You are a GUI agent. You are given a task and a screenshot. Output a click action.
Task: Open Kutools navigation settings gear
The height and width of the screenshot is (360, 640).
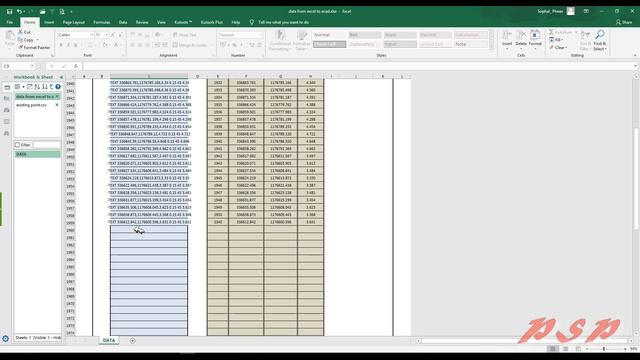[6, 338]
